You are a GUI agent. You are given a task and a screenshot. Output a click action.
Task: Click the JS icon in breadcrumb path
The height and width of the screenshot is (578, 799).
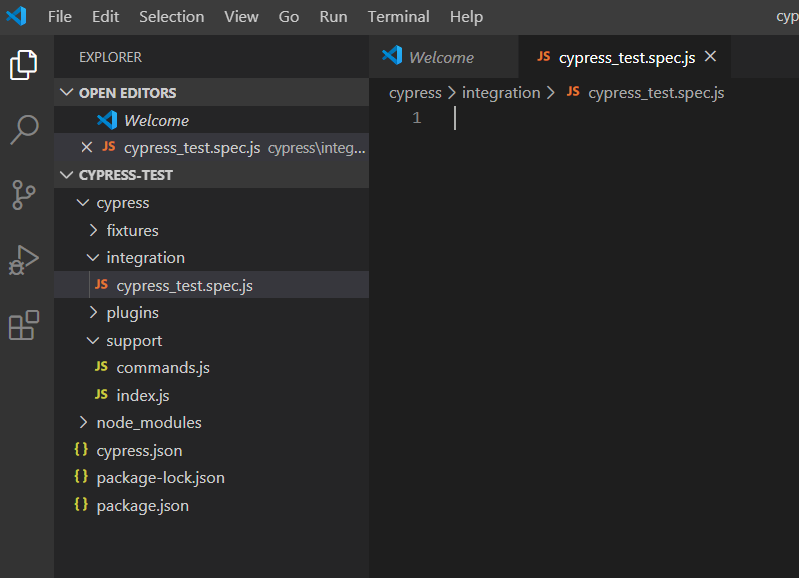tap(573, 91)
